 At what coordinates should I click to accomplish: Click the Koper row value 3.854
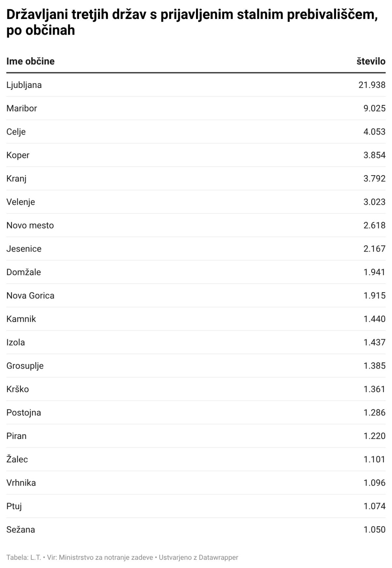click(374, 155)
